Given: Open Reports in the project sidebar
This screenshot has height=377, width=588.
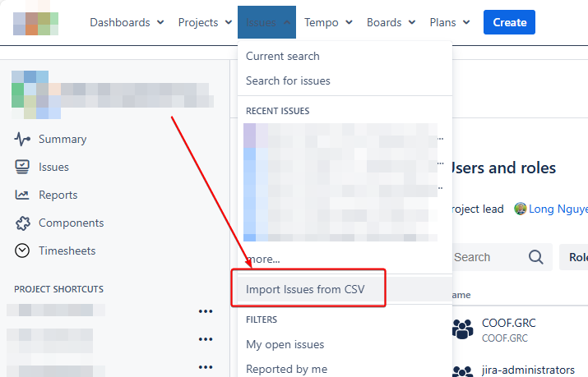Looking at the screenshot, I should coord(58,195).
